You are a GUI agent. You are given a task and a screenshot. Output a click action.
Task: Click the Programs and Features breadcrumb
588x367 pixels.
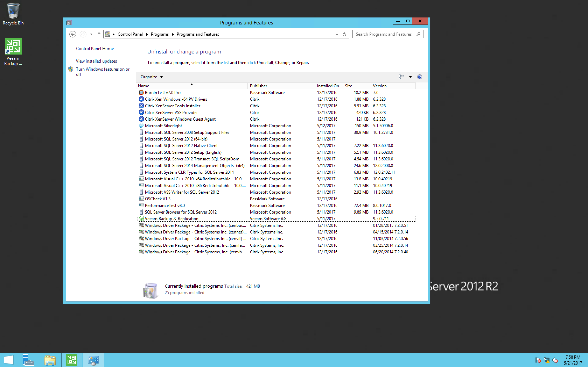point(197,34)
